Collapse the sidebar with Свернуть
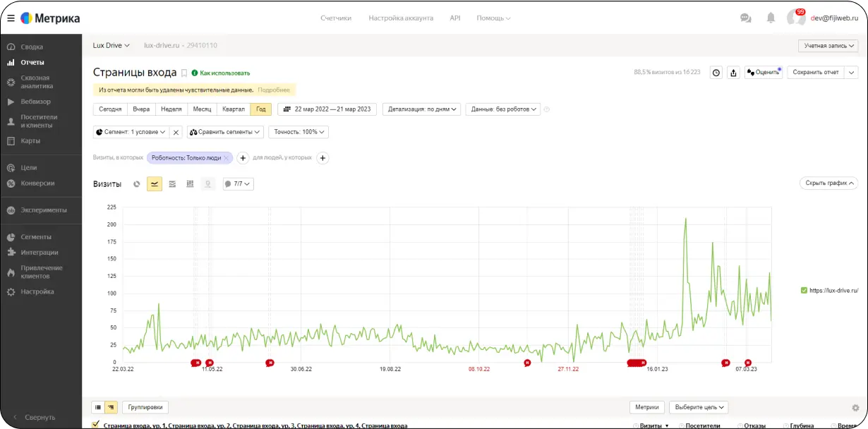This screenshot has height=429, width=868. tap(34, 417)
